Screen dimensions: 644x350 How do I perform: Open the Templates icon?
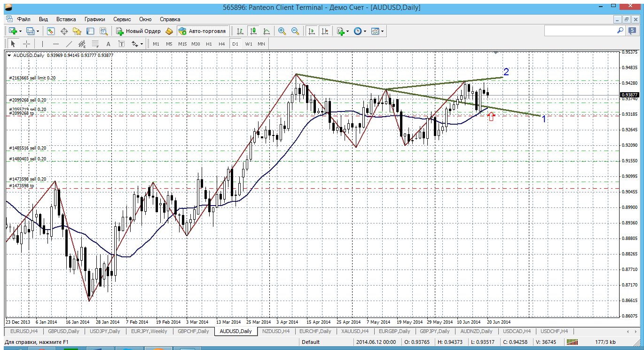pos(375,31)
